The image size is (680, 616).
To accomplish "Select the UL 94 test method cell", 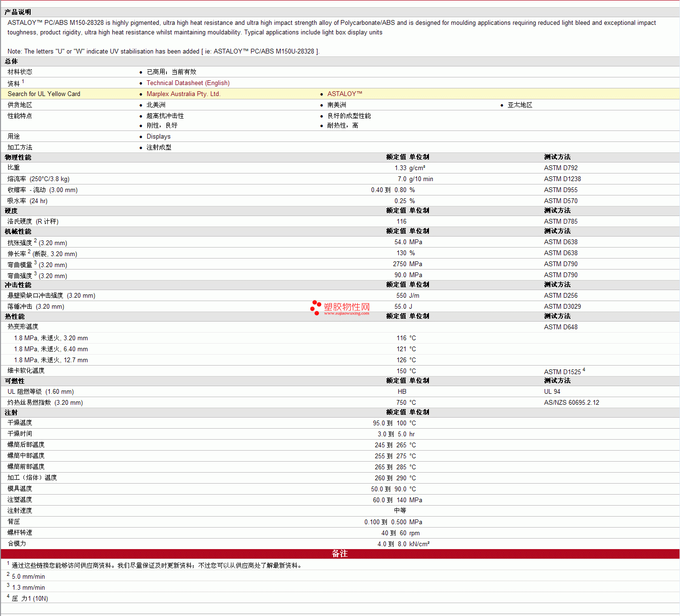I will point(552,392).
